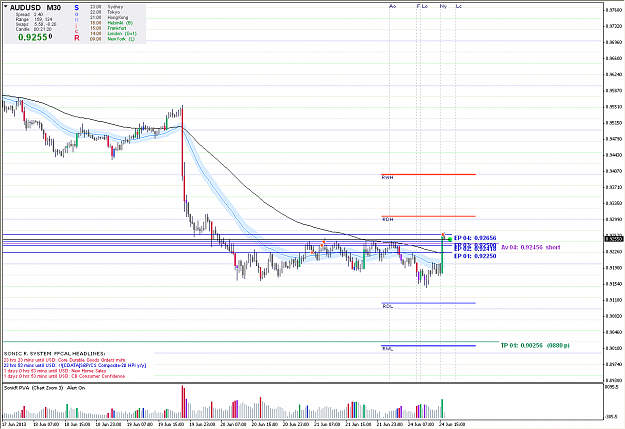Image resolution: width=625 pixels, height=429 pixels.
Task: Select the upper red RWH level line
Action: coord(428,174)
